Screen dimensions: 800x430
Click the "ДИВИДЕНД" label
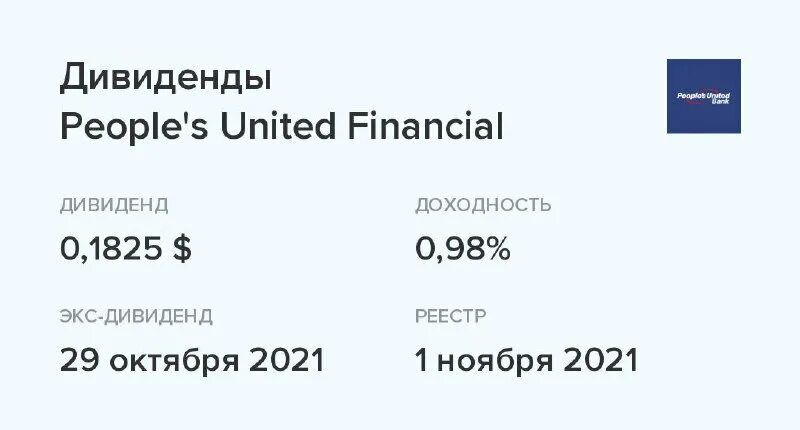(x=114, y=206)
